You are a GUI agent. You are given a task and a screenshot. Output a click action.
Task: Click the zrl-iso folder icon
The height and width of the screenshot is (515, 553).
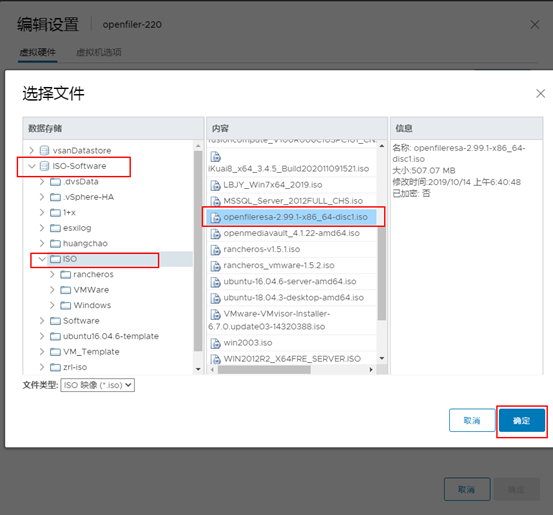click(x=55, y=368)
